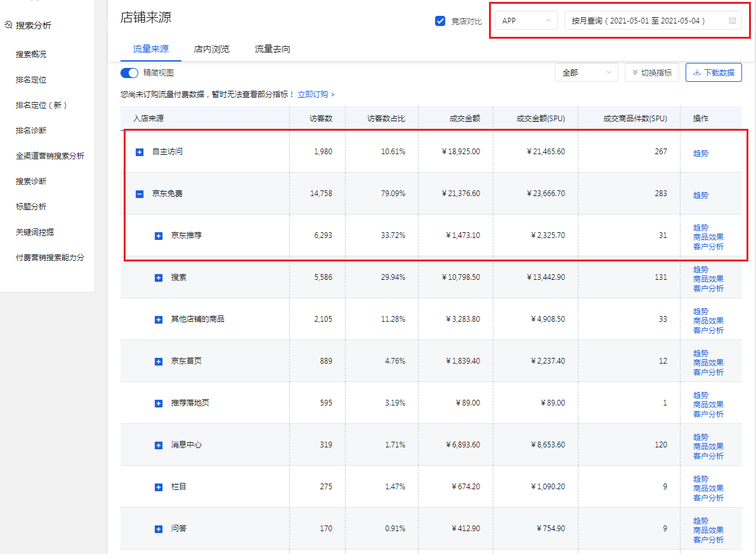Viewport: 756px width, 554px height.
Task: Click the calendar icon in date query field
Action: click(x=732, y=20)
